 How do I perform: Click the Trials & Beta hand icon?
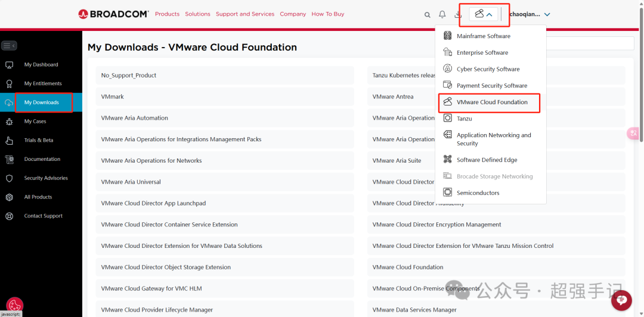[x=9, y=141]
